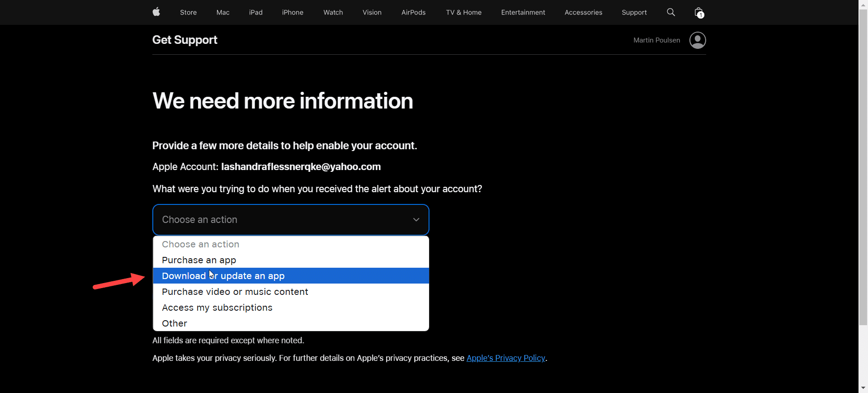Click the Get Support heading link

pyautogui.click(x=185, y=40)
